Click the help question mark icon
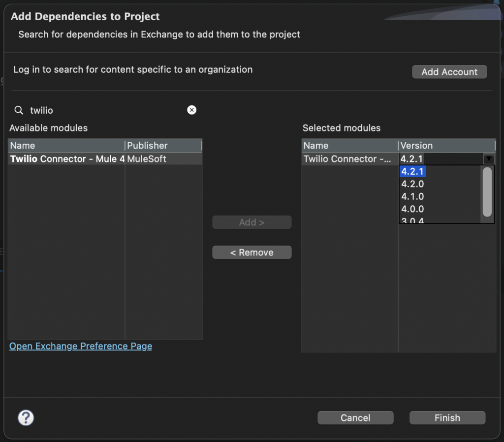The width and height of the screenshot is (504, 442). pos(26,417)
